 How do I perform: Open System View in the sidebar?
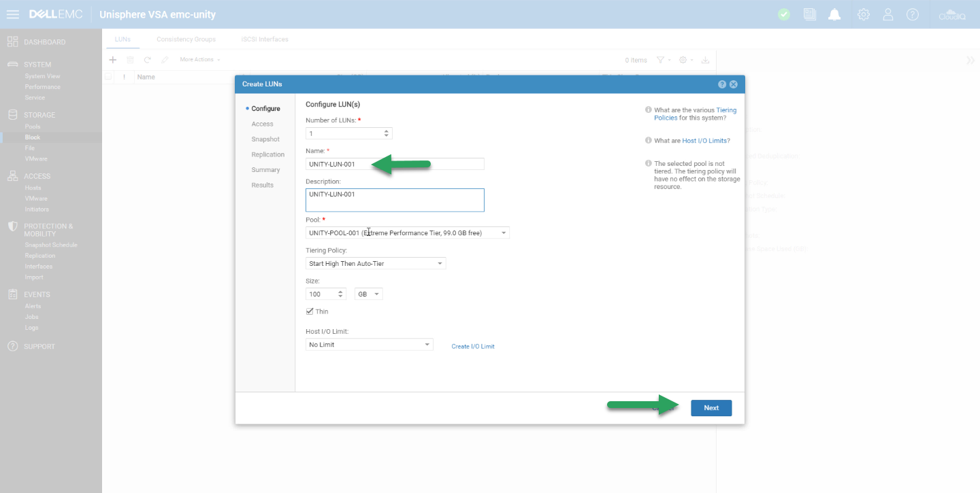(x=42, y=76)
